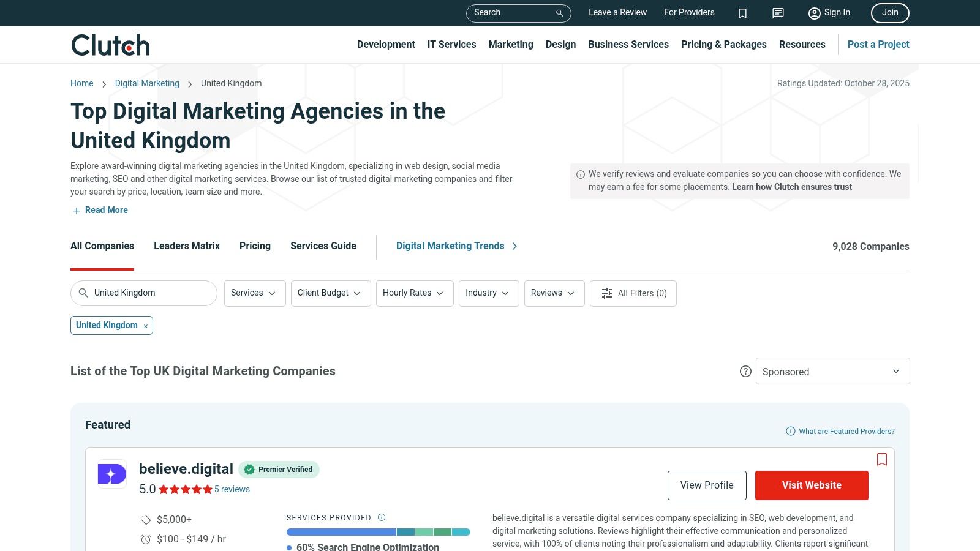Viewport: 980px width, 551px height.
Task: Open the Hourly Rates filter
Action: click(x=414, y=293)
